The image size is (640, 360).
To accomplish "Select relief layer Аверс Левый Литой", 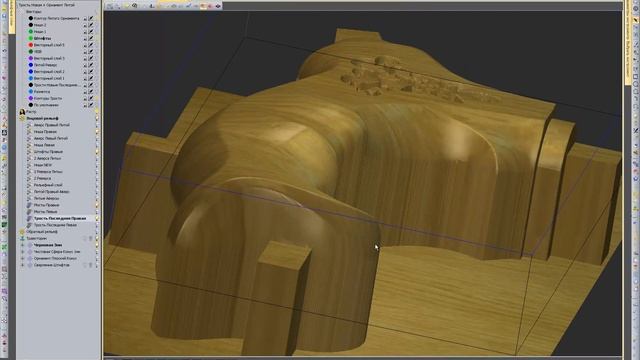I will coord(51,138).
